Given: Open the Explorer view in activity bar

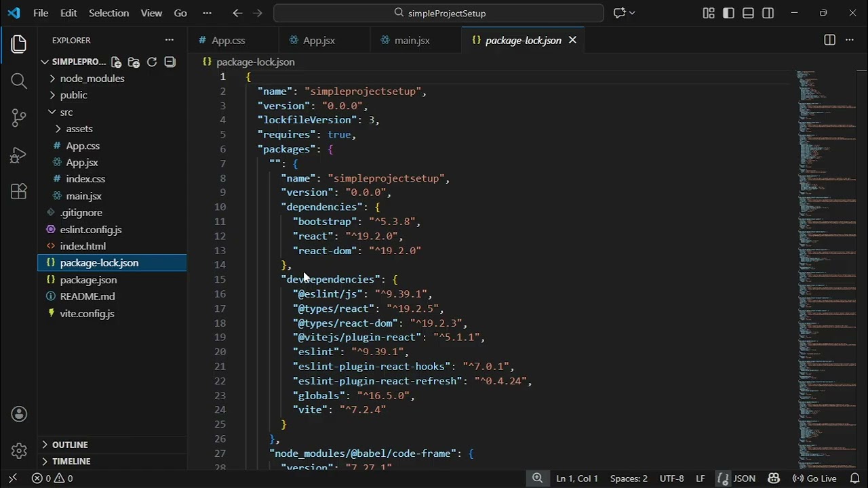Looking at the screenshot, I should click(x=19, y=44).
